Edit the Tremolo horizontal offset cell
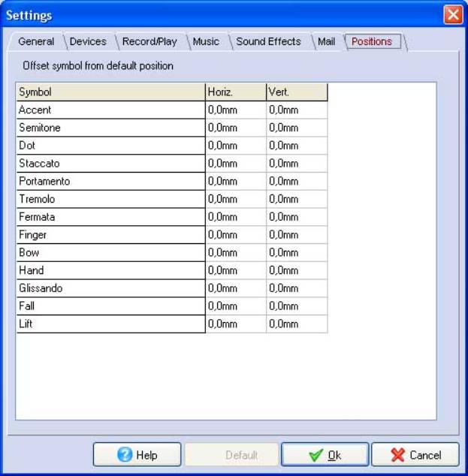 [x=236, y=199]
